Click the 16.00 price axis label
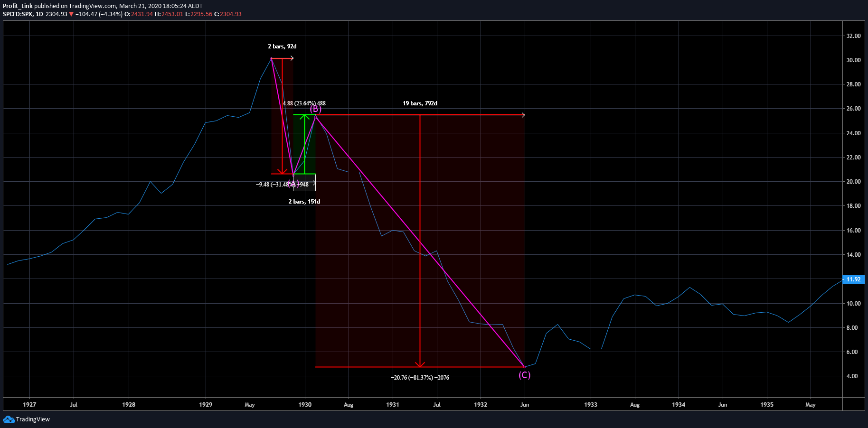The width and height of the screenshot is (868, 428). tap(853, 231)
